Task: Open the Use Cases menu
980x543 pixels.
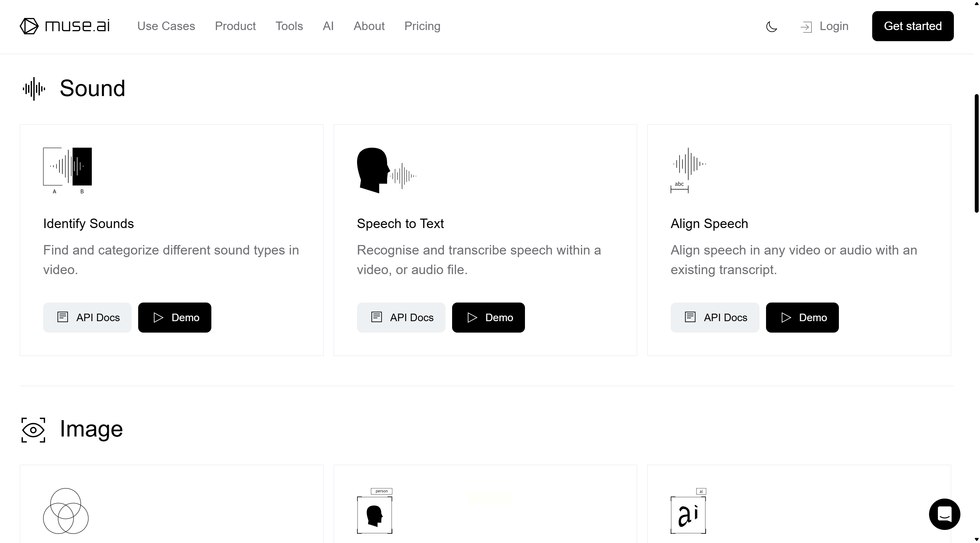Action: tap(166, 26)
